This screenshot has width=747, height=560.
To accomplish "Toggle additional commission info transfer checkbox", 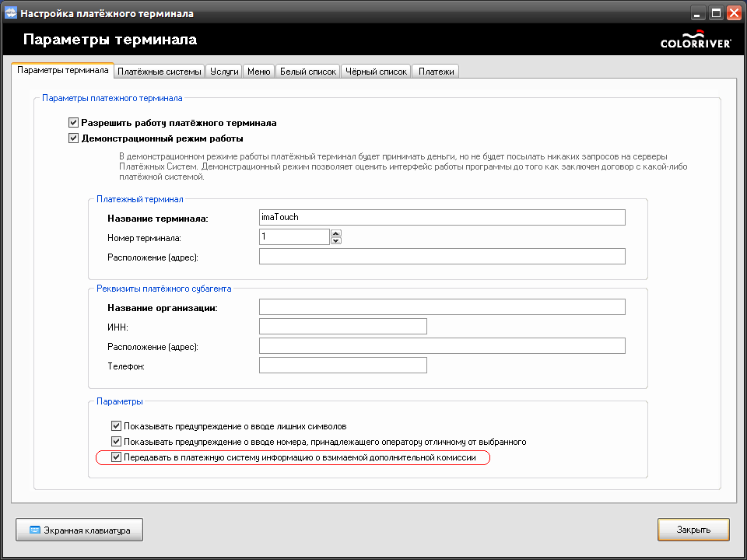I will 117,457.
